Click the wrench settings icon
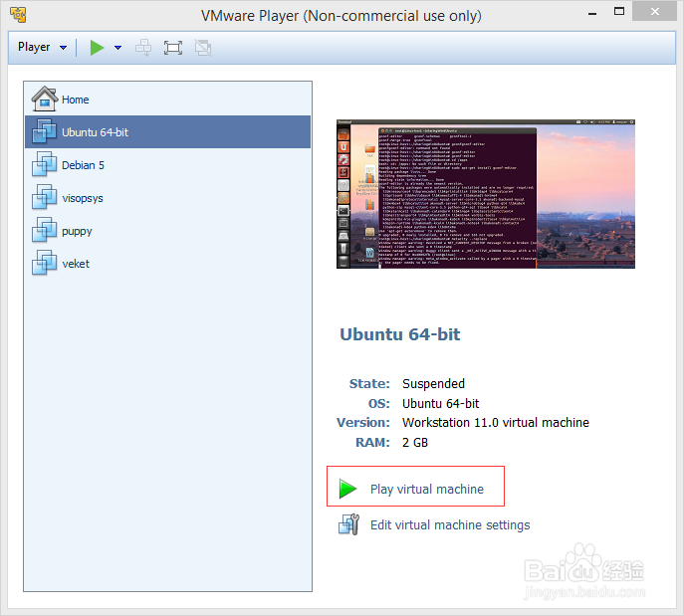Screen dimensions: 684x616 pos(348,524)
